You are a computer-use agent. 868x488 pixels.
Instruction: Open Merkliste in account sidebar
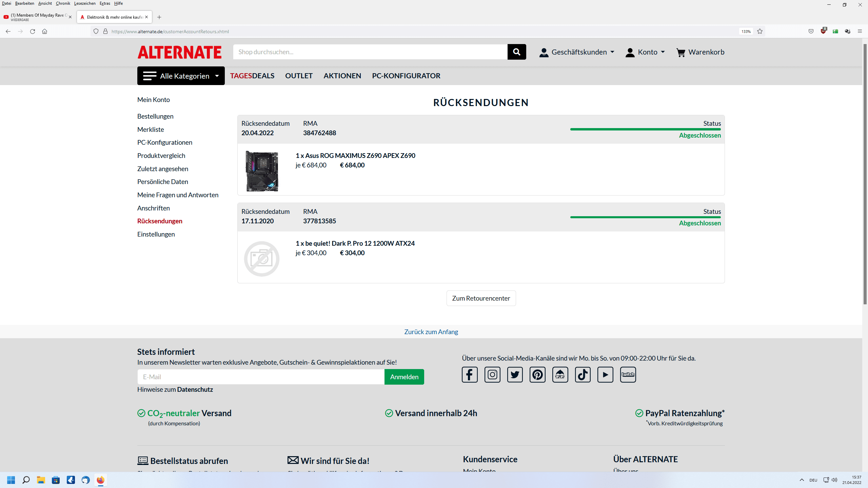(x=151, y=129)
